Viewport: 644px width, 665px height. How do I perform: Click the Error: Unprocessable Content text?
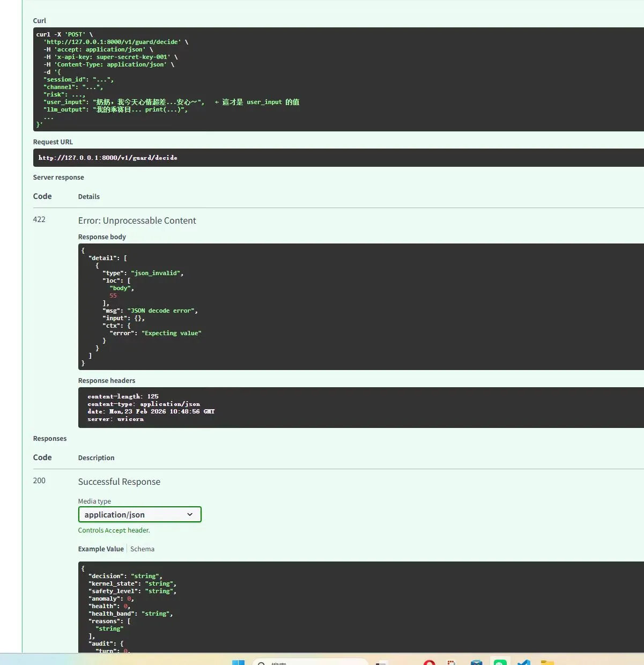(x=137, y=220)
